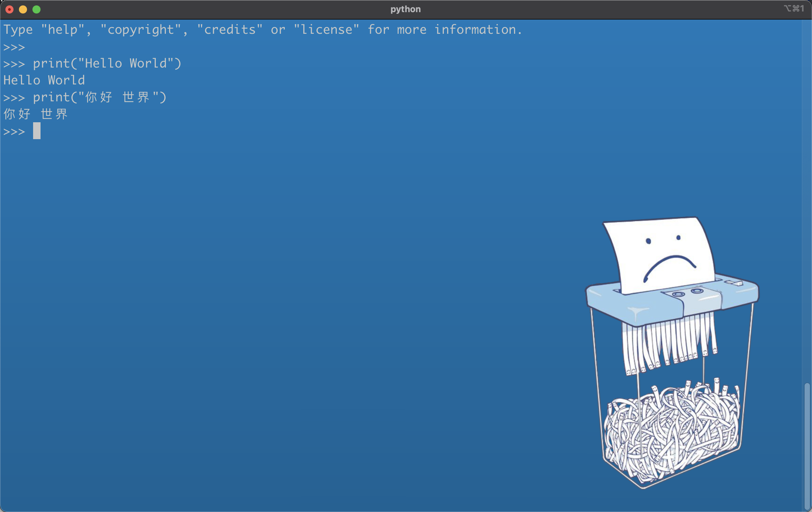Click the 'Hello World' output line

44,80
